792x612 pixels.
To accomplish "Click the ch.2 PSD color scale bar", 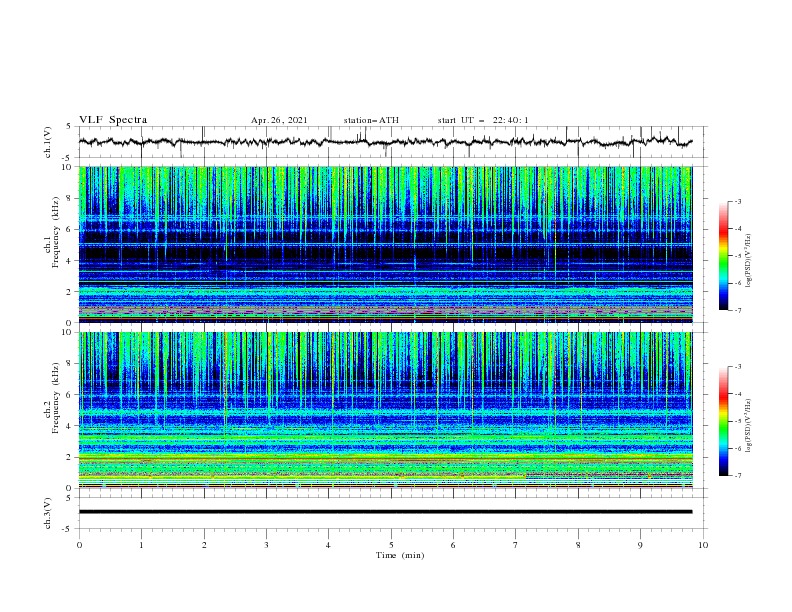I will coord(723,421).
